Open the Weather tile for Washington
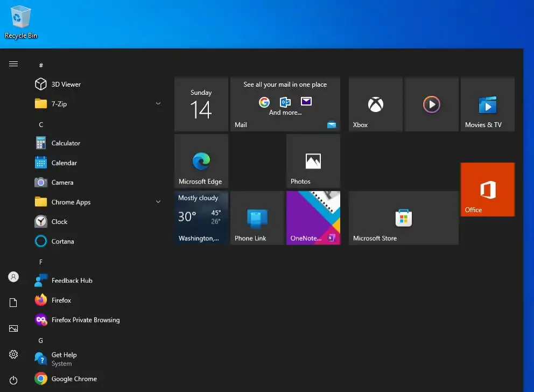 pyautogui.click(x=201, y=218)
